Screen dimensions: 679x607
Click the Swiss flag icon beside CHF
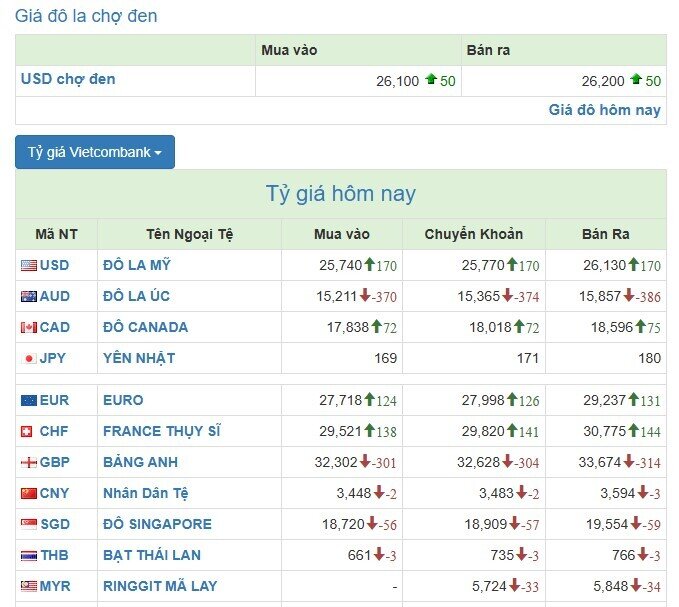coord(27,432)
